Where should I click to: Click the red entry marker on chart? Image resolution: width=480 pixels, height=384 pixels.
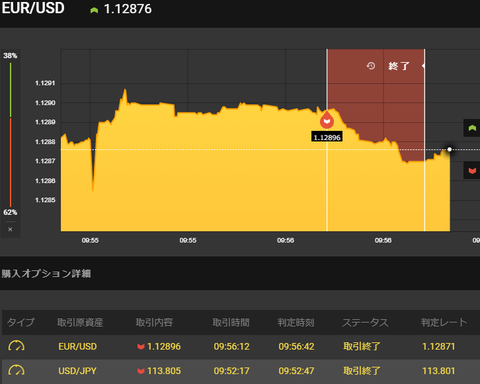[327, 120]
